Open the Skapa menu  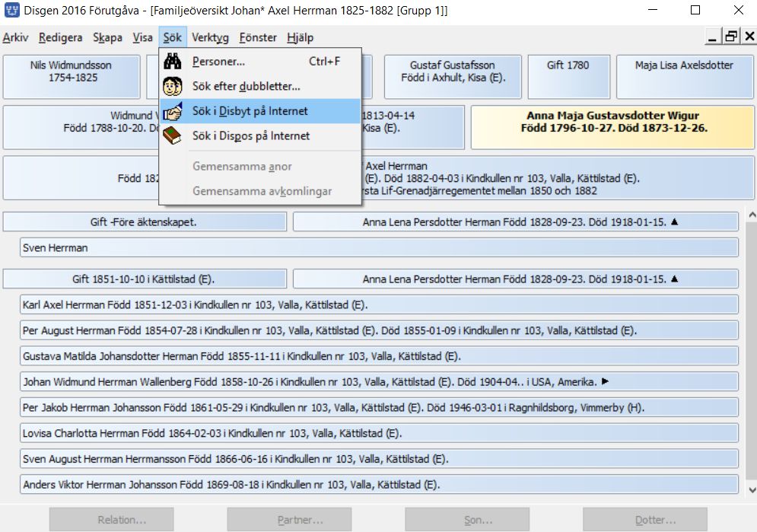pos(107,37)
